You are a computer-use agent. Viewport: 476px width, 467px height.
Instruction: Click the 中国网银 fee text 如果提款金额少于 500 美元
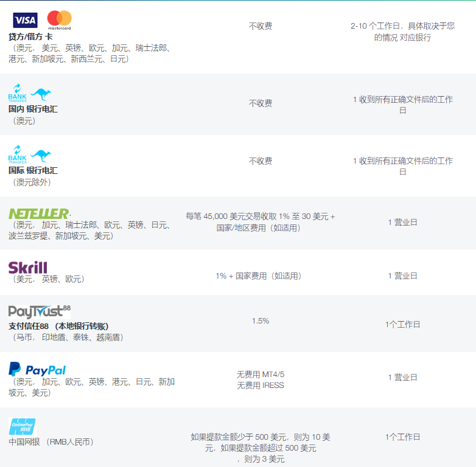tap(261, 448)
